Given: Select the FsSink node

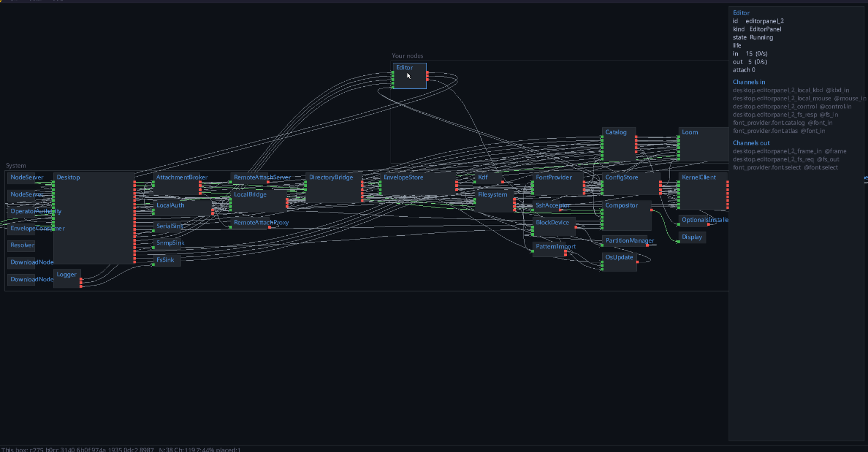Looking at the screenshot, I should point(167,260).
